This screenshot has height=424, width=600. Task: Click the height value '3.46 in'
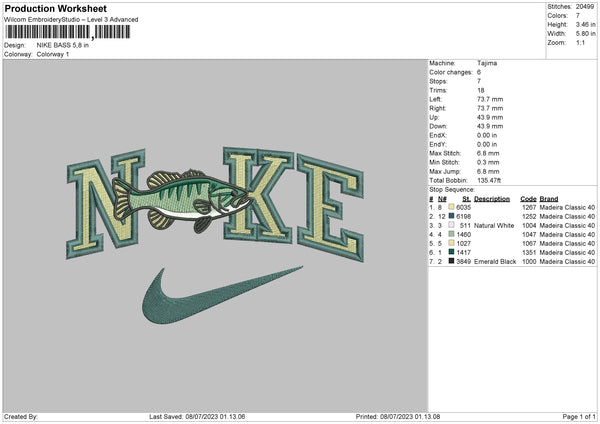point(586,24)
